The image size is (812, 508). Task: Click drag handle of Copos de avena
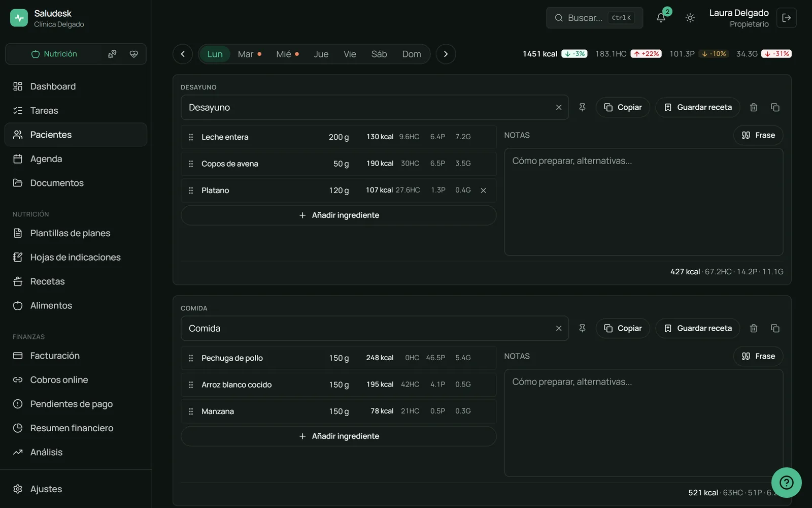191,164
